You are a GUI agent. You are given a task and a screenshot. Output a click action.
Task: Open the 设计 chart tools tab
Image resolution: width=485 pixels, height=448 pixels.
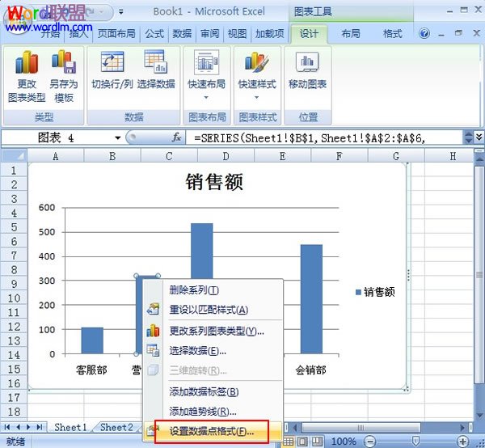(309, 33)
